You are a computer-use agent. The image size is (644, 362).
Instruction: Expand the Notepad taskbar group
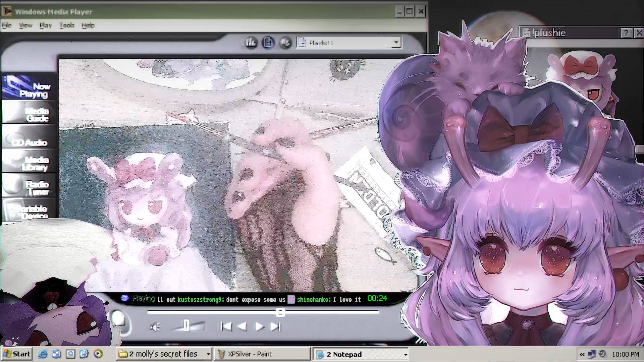tap(406, 355)
